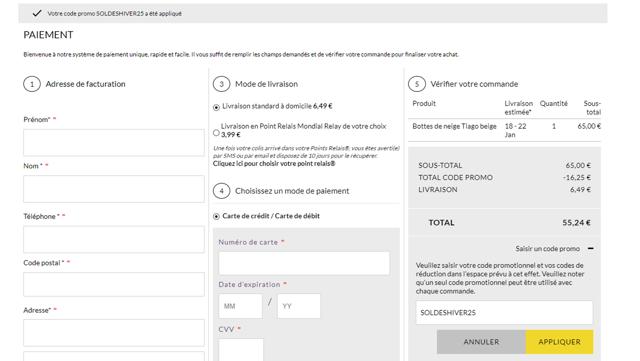The width and height of the screenshot is (640, 361).
Task: Click Saisir un code promo label
Action: coord(547,249)
